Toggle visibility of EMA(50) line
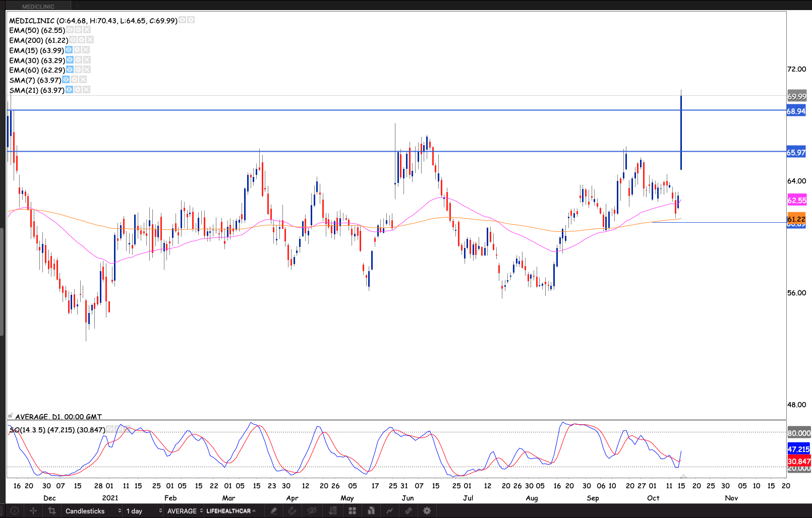 pyautogui.click(x=70, y=30)
